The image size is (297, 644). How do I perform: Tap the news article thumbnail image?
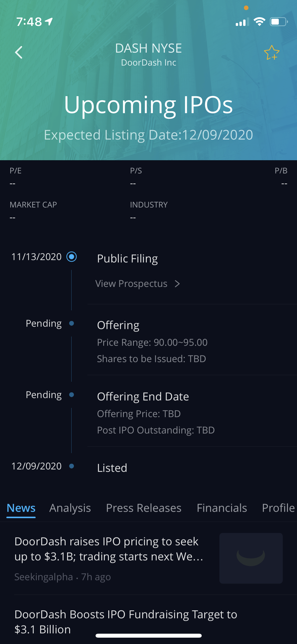pos(251,558)
